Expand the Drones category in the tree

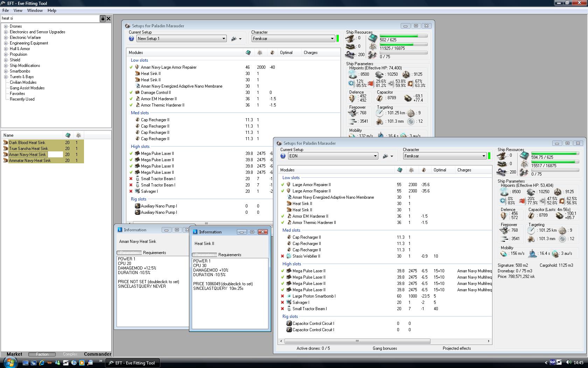tap(6, 26)
